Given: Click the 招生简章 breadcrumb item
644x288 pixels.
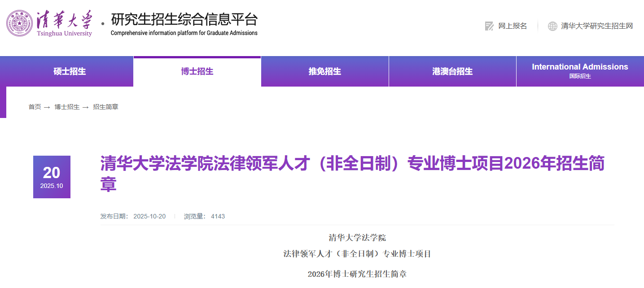Looking at the screenshot, I should (x=105, y=107).
